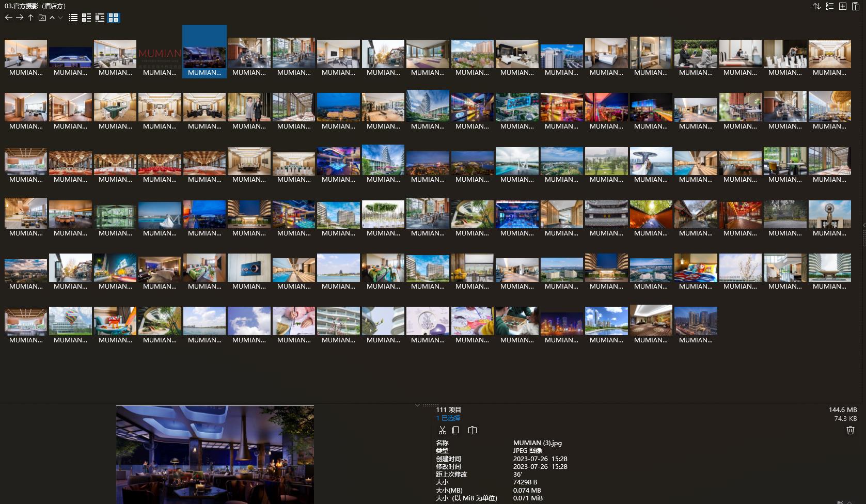Click the folder icon in the navigation bar
The image size is (866, 504).
point(42,18)
